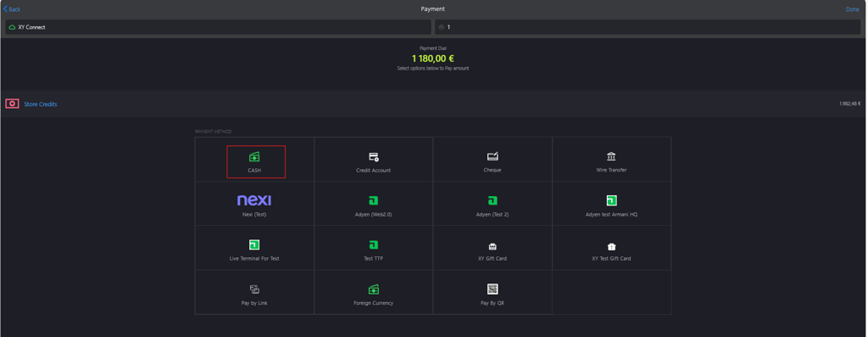Image resolution: width=868 pixels, height=337 pixels.
Task: Click the Payment title text
Action: click(x=433, y=8)
